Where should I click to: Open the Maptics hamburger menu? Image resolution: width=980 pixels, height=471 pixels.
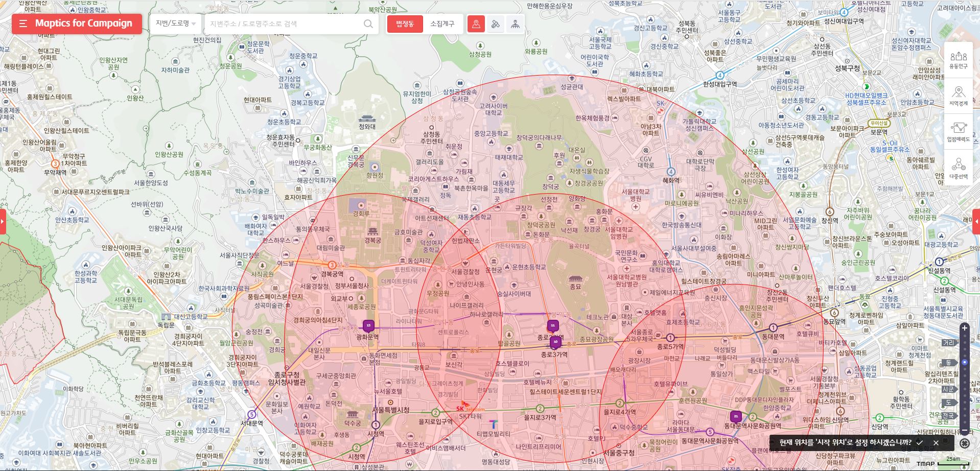pos(23,23)
